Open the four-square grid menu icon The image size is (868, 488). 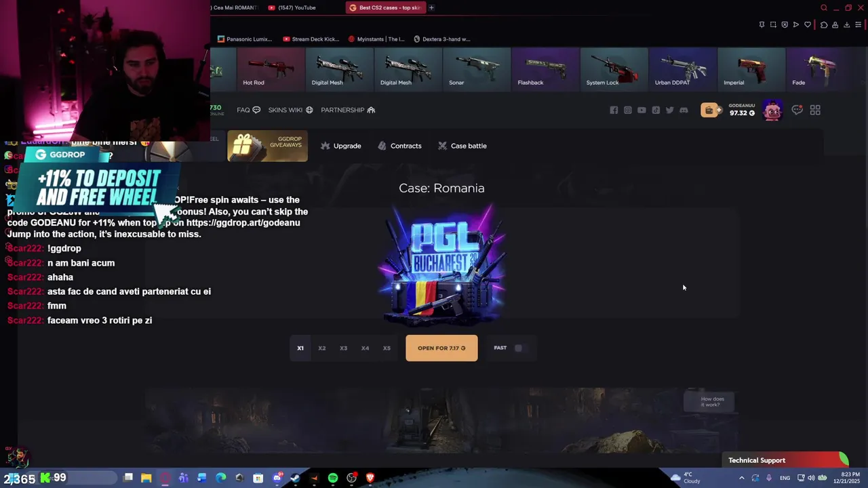(x=815, y=110)
